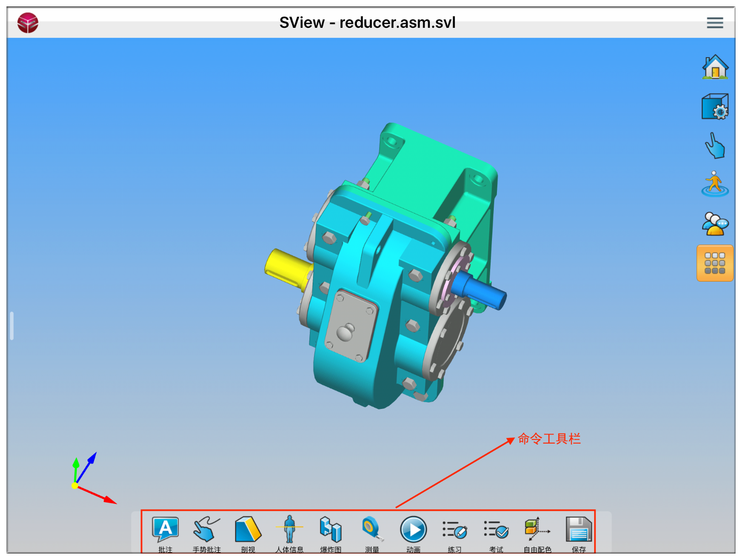
Task: Select the gray inspection cover plate
Action: click(351, 326)
